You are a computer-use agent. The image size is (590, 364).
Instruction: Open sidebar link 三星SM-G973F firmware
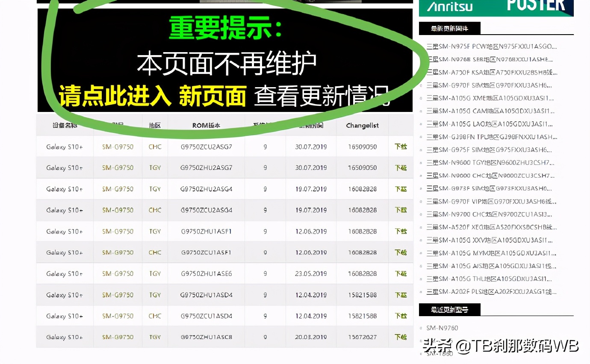tap(489, 188)
